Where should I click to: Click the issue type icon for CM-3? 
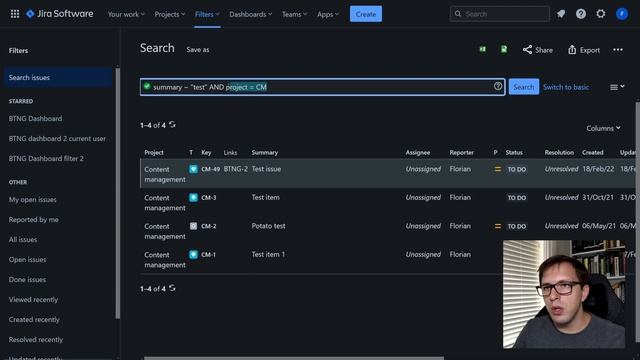193,198
